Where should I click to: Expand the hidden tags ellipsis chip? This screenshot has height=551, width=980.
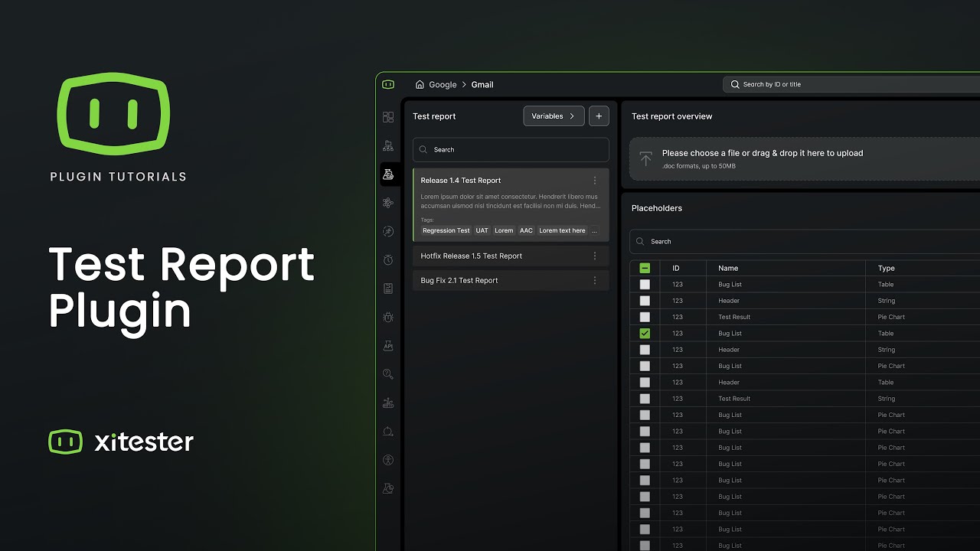tap(595, 230)
